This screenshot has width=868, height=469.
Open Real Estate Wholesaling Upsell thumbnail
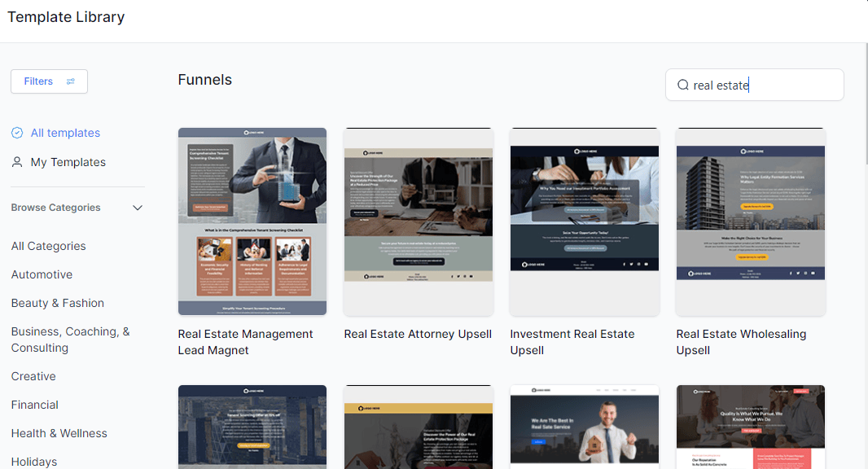click(x=751, y=221)
